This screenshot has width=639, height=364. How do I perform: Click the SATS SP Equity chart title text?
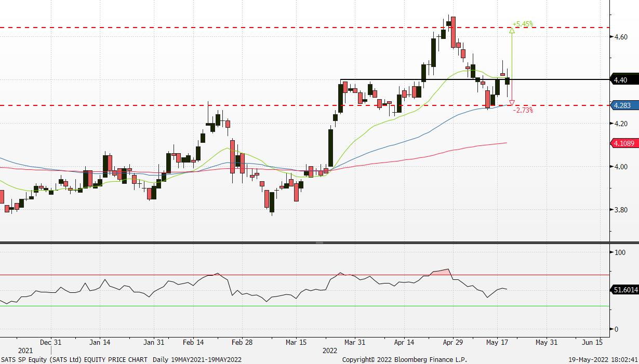tap(121, 359)
